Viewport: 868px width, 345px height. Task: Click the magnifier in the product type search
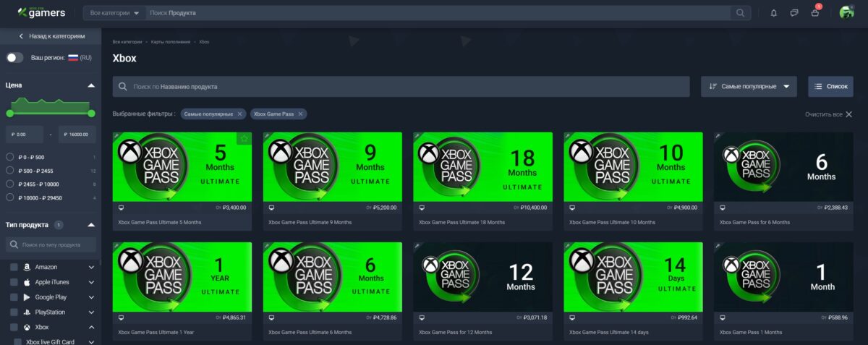(14, 245)
